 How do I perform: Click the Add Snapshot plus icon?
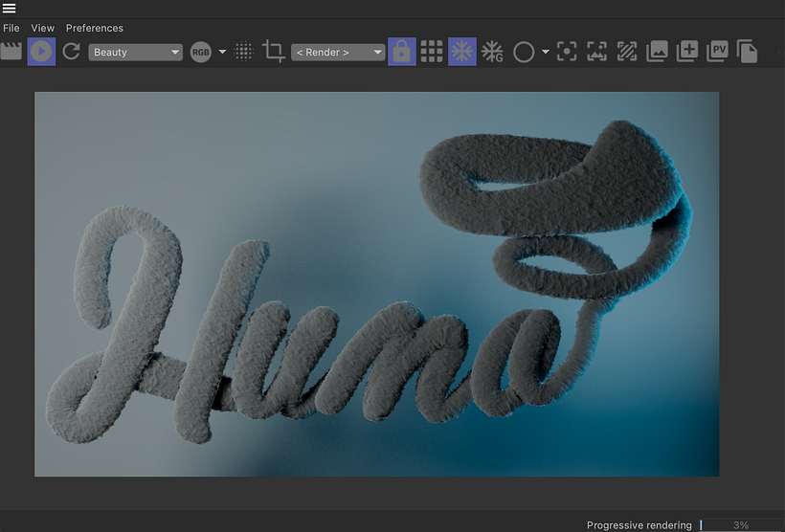click(686, 52)
